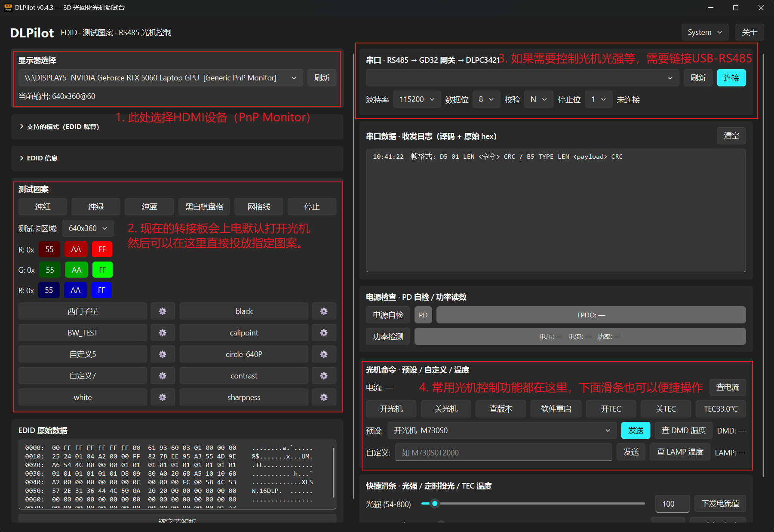
Task: Open the display selection dropdown
Action: [x=161, y=78]
